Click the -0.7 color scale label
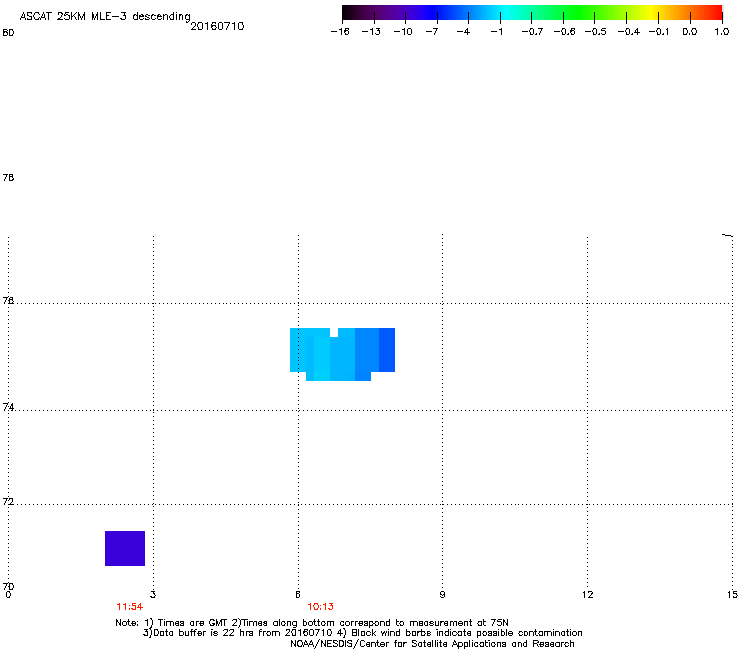The height and width of the screenshot is (650, 740). tap(532, 32)
